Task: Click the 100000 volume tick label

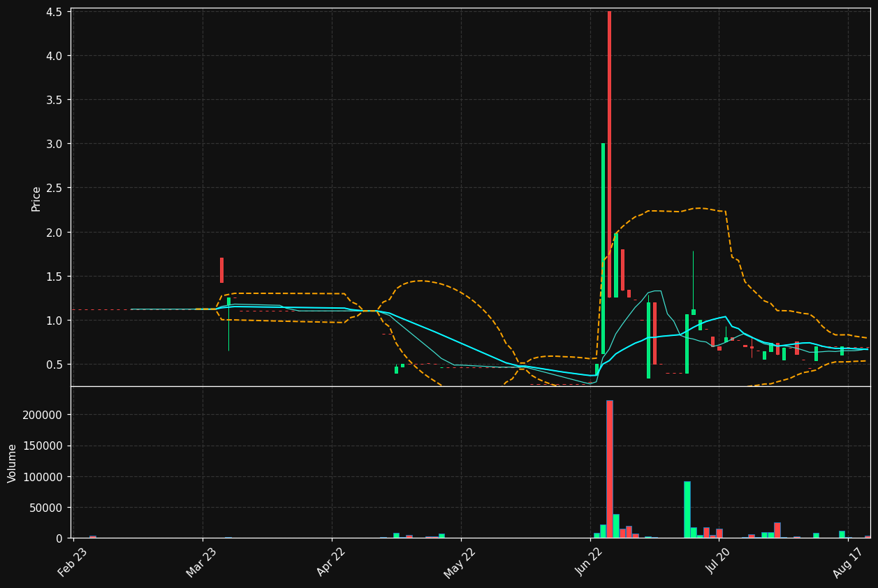Action: point(43,477)
